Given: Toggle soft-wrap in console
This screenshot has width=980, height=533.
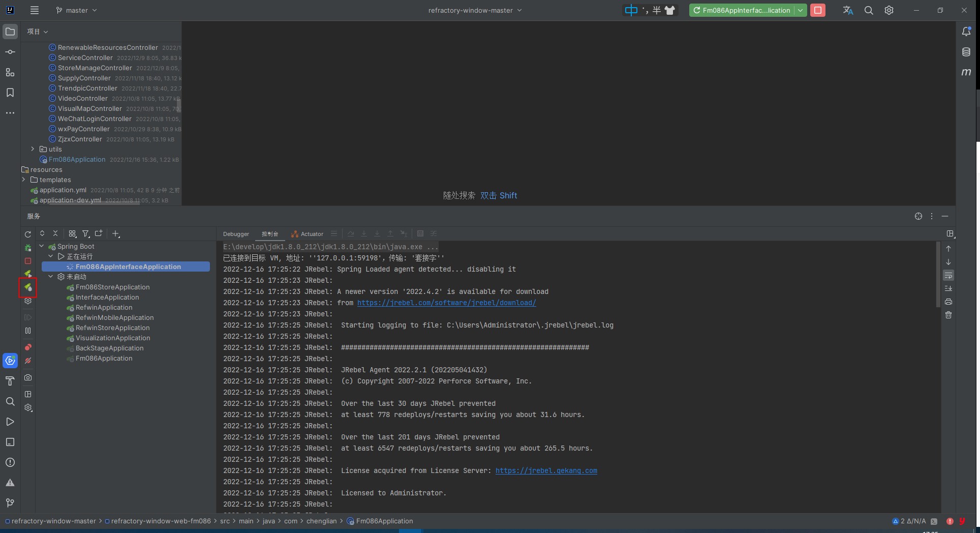Looking at the screenshot, I should coord(948,275).
